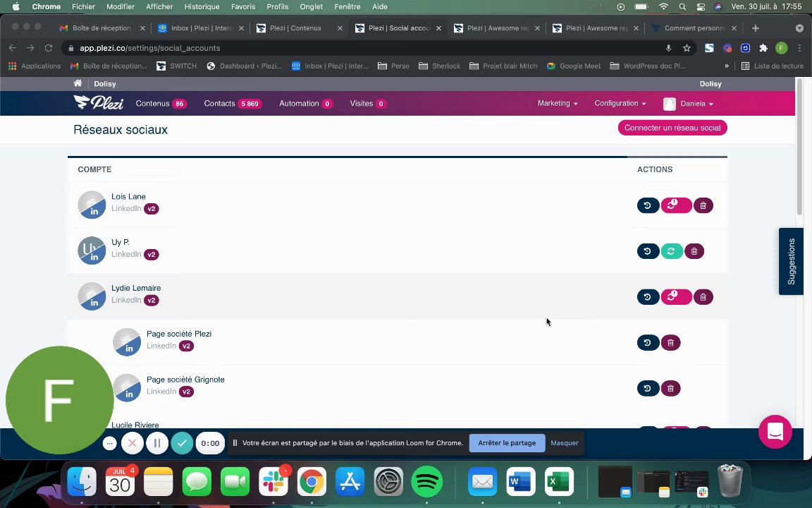Open Contenus section
This screenshot has width=812, height=508.
click(x=161, y=104)
